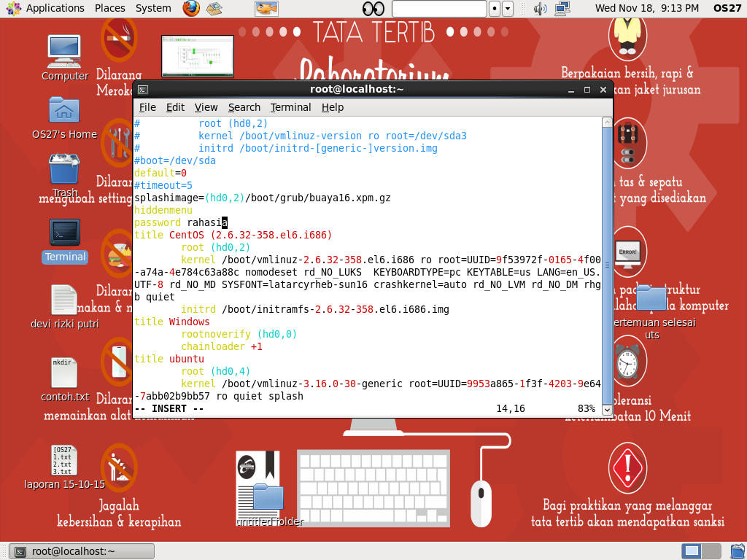Screen dimensions: 747x560
Task: Click the terminal scrollbar up arrow
Action: [x=607, y=122]
